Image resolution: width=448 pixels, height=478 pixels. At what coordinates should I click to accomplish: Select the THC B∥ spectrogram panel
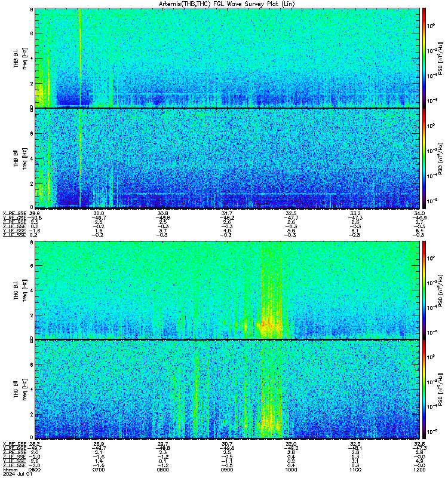tap(228, 390)
